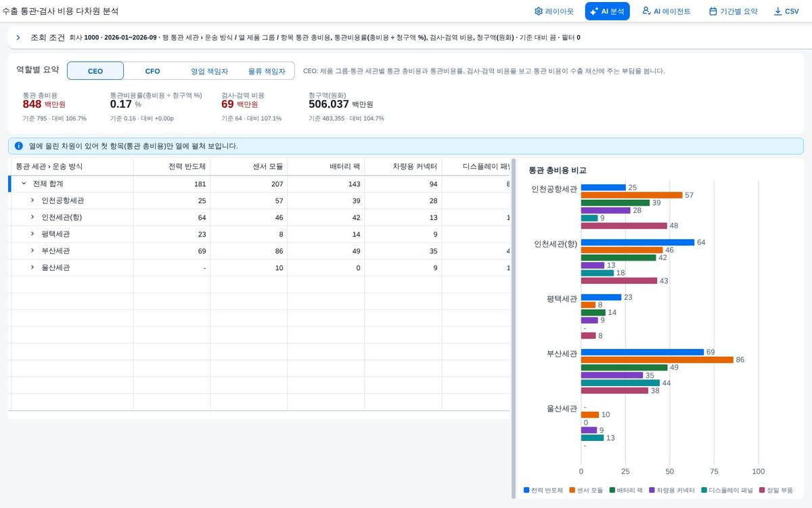Open the AI 에이전트 panel
Image resolution: width=812 pixels, height=508 pixels.
pyautogui.click(x=666, y=12)
